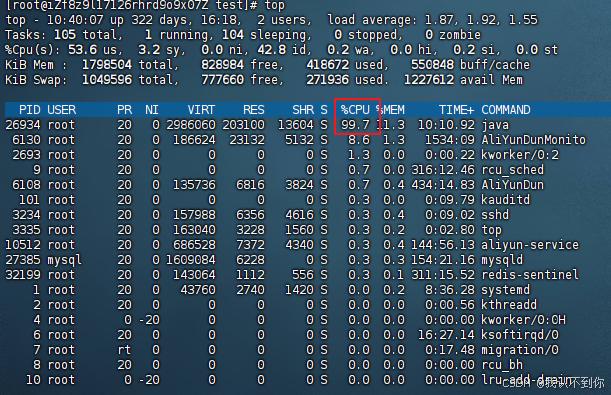611x395 pixels.
Task: Select the 550848 buff/cache value
Action: pyautogui.click(x=432, y=65)
